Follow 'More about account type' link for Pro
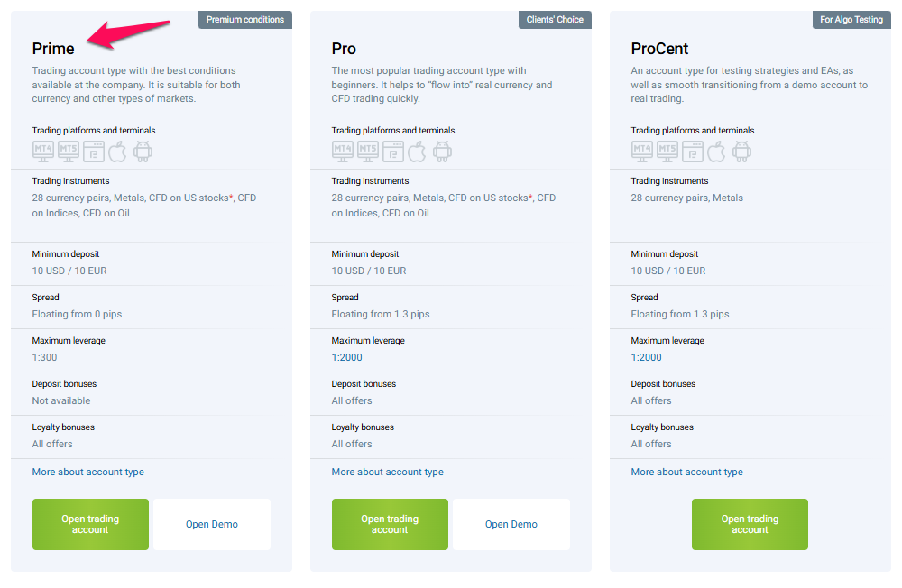Screen dimensions: 902x588 point(388,472)
